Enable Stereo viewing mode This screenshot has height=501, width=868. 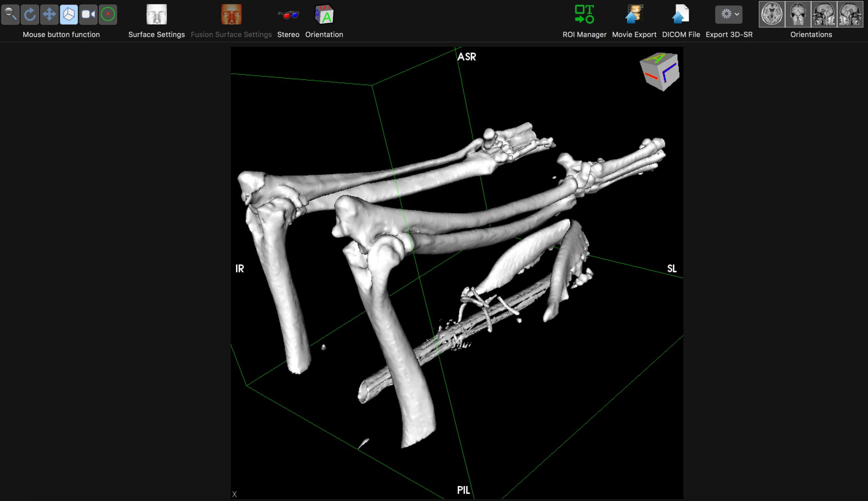click(x=289, y=15)
